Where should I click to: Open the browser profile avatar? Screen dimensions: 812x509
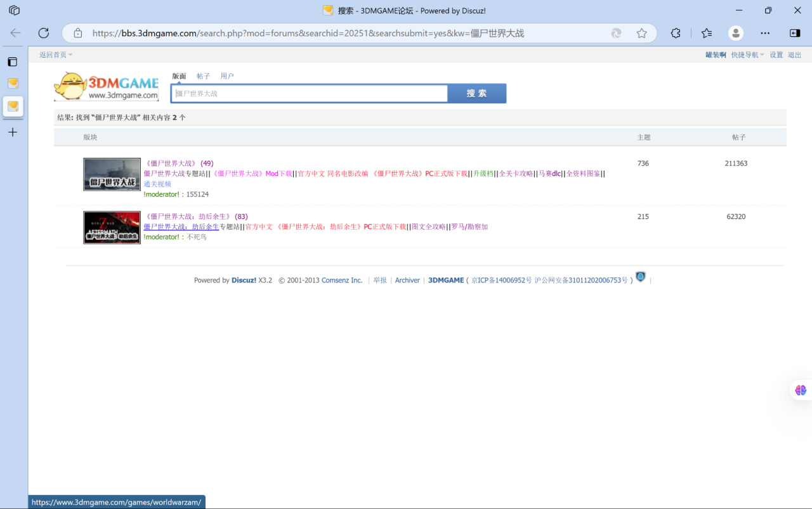(x=735, y=33)
